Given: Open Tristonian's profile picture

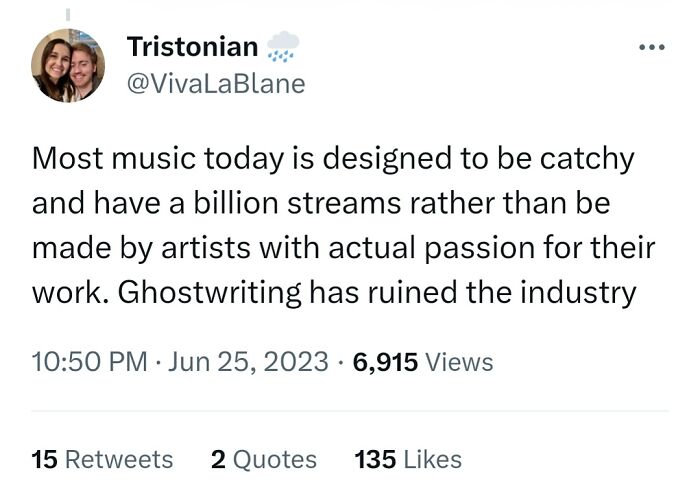Looking at the screenshot, I should click(x=68, y=66).
